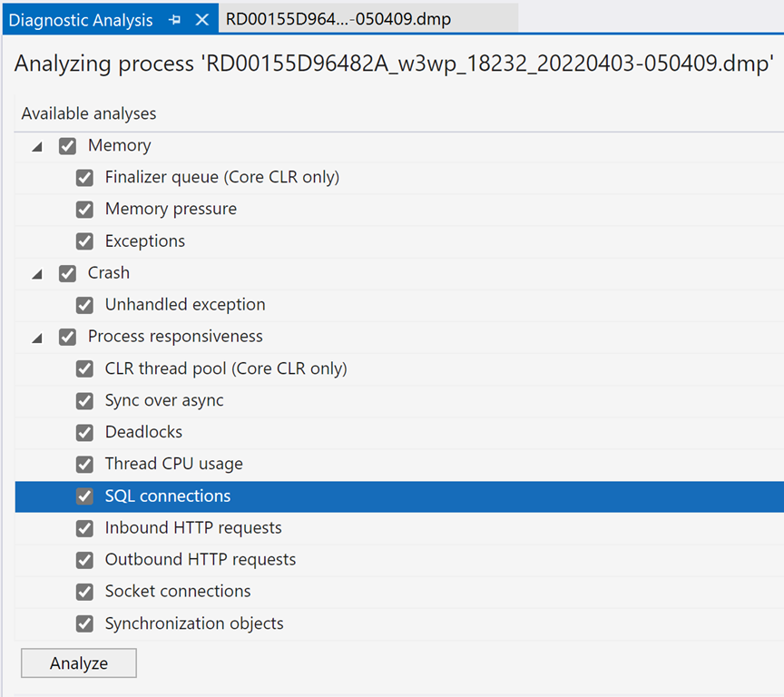Collapse the Process responsiveness group
The image size is (784, 697).
click(x=36, y=337)
